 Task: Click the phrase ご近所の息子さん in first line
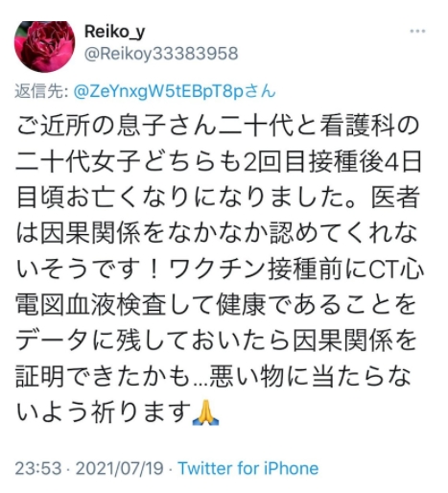pyautogui.click(x=116, y=126)
